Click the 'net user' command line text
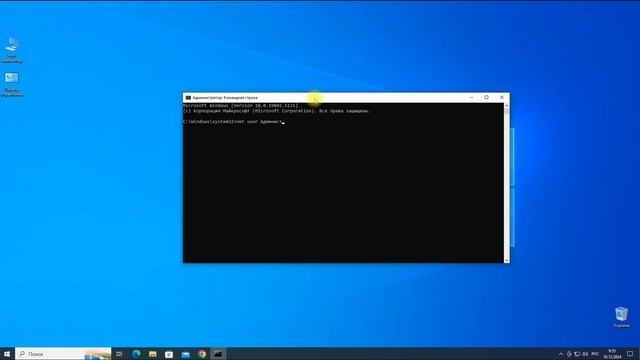640x360 pixels. 233,122
